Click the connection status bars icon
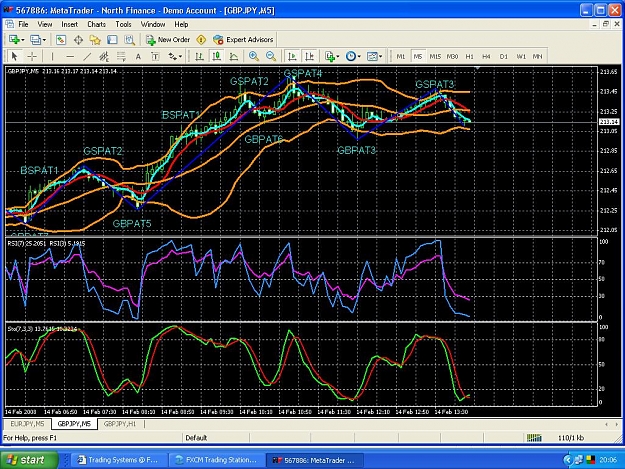The image size is (625, 469). pos(534,438)
